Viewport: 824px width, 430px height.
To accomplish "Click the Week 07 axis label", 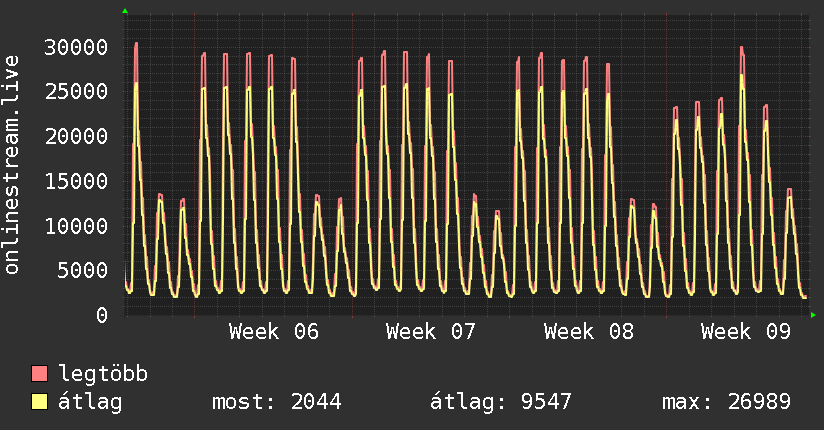I will [431, 331].
